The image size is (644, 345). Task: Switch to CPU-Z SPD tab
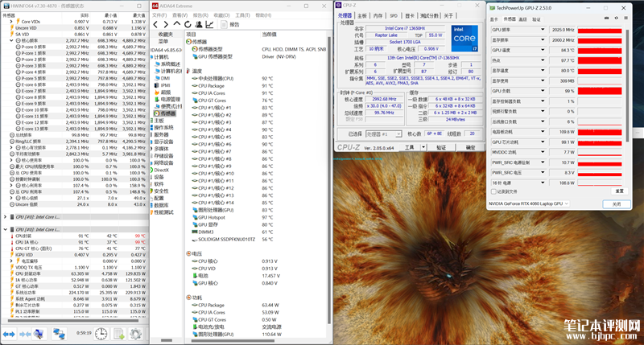tap(394, 15)
